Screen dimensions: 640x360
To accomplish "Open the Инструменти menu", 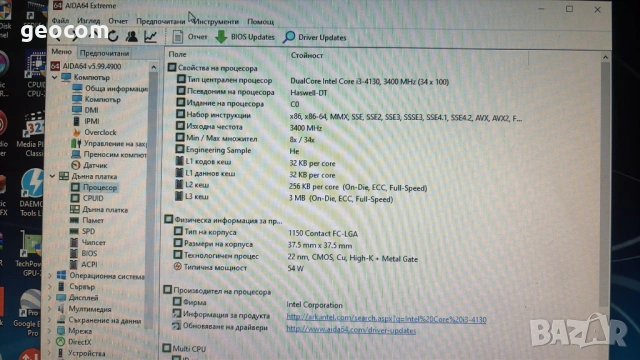I will [216, 21].
